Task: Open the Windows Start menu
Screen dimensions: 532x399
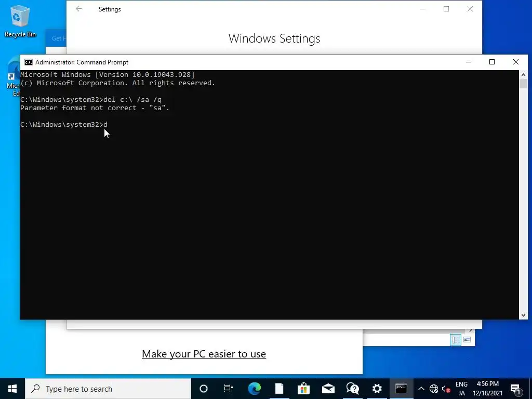Action: pos(12,389)
